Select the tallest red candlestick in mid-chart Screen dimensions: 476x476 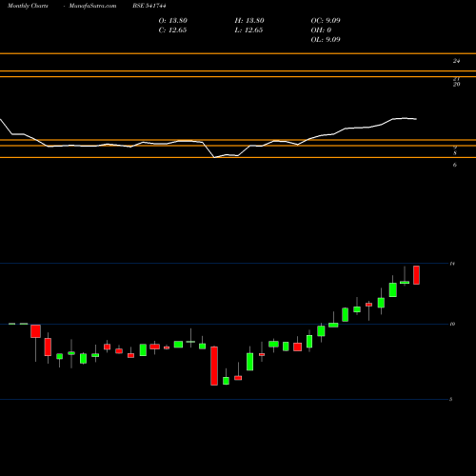pyautogui.click(x=214, y=366)
